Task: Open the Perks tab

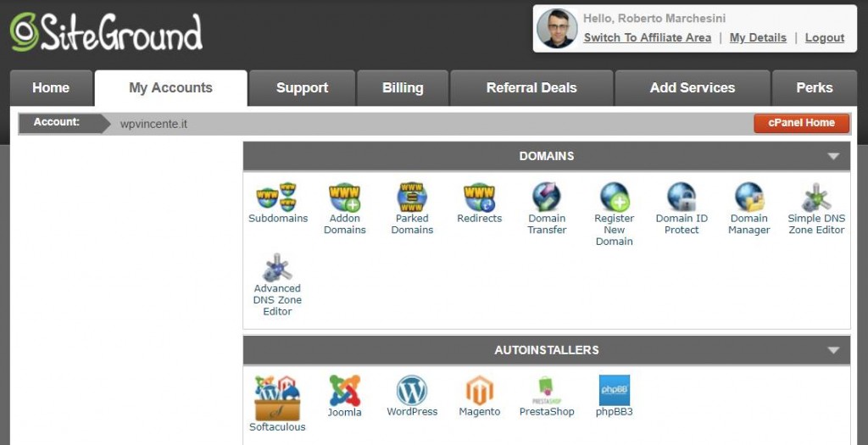Action: [815, 88]
